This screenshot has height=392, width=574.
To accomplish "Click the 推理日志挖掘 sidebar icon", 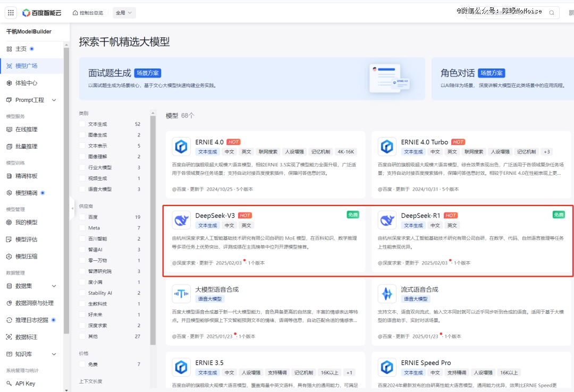I will (9, 320).
